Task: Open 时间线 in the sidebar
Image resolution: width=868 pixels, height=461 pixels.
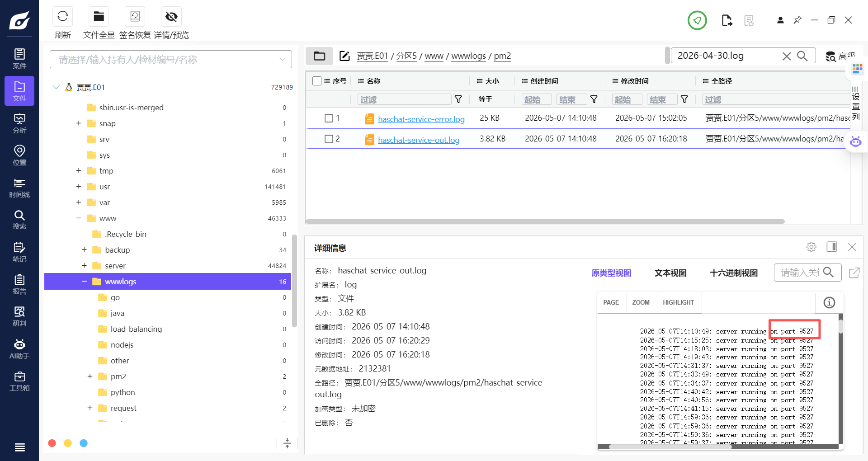Action: [x=19, y=188]
